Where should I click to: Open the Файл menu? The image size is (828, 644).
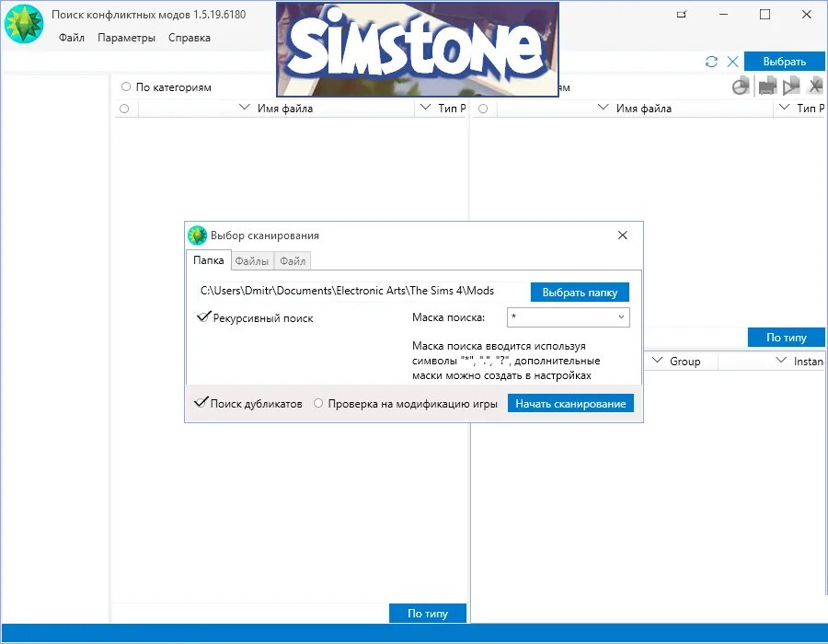click(x=71, y=38)
